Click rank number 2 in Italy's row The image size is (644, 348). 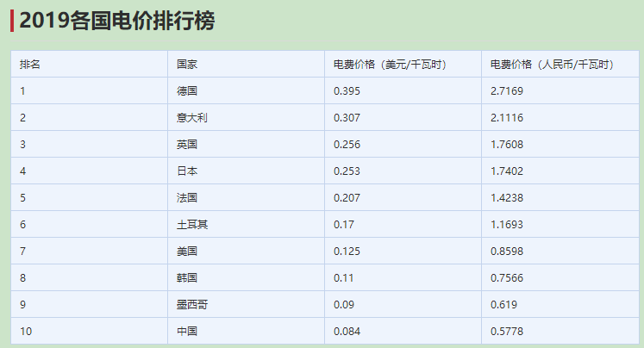pyautogui.click(x=22, y=118)
